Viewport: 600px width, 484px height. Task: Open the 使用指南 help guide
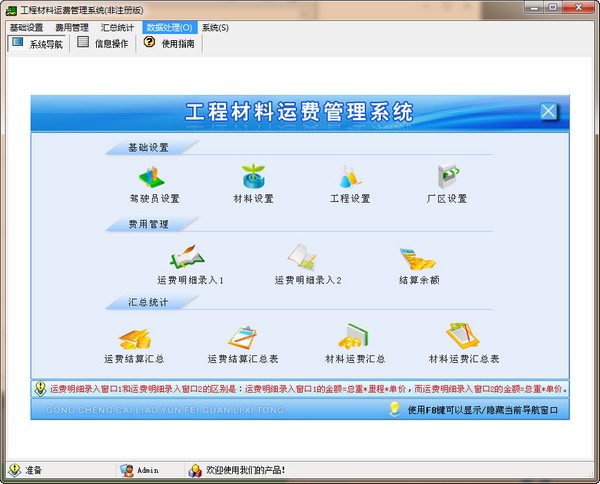coord(172,44)
